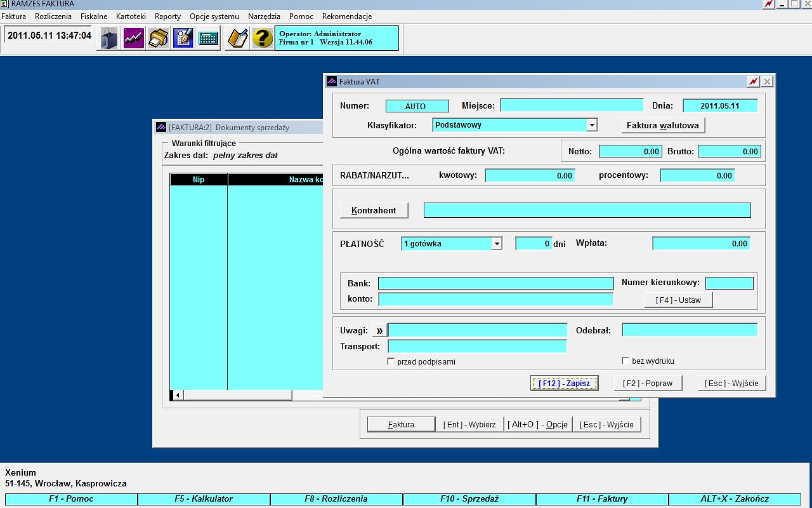Screen dimensions: 812x508
Task: Open the Opcje systemu menu
Action: (214, 17)
